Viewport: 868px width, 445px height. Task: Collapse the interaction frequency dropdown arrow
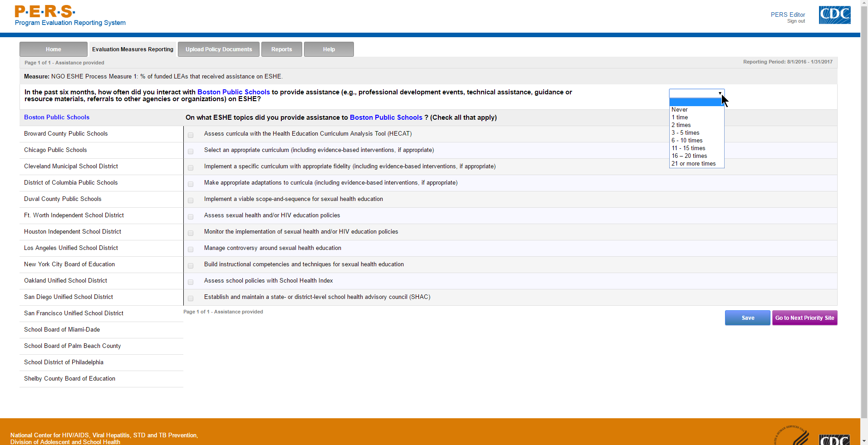point(720,93)
